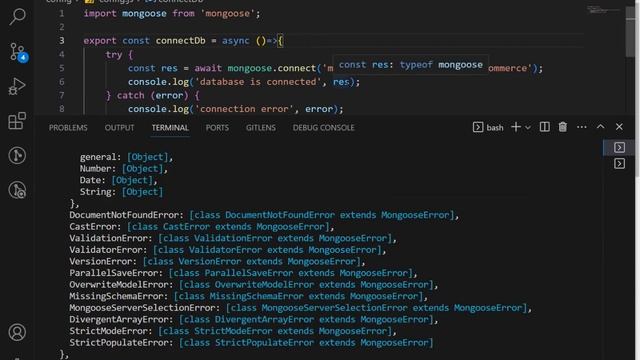Click 'import mongoose' on line 1
Viewport: 640px width, 360px height.
(x=125, y=13)
